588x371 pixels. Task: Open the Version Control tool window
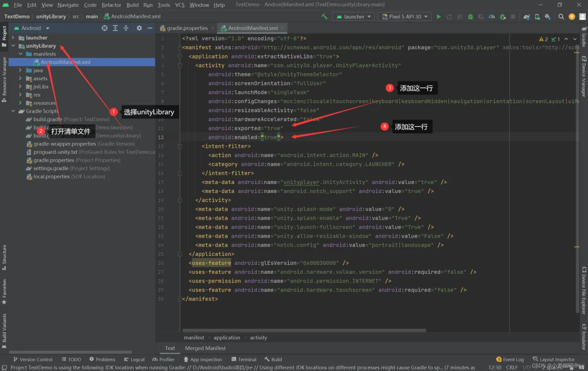click(x=33, y=360)
